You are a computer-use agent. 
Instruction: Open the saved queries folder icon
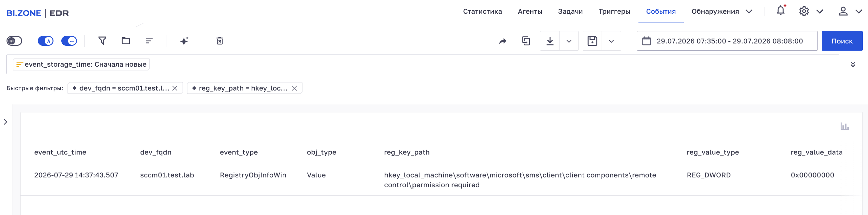pos(126,41)
